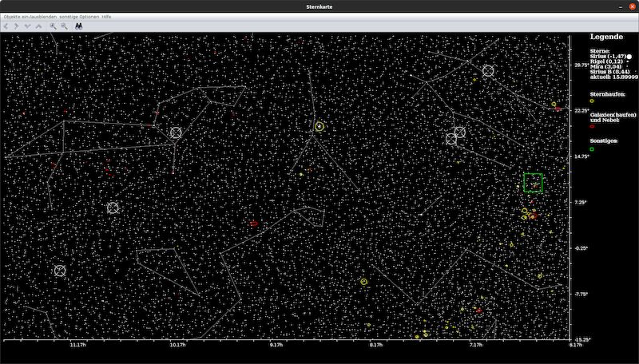Click the crossed circle marker above the left 10.17h area
The image size is (639, 364).
click(113, 208)
